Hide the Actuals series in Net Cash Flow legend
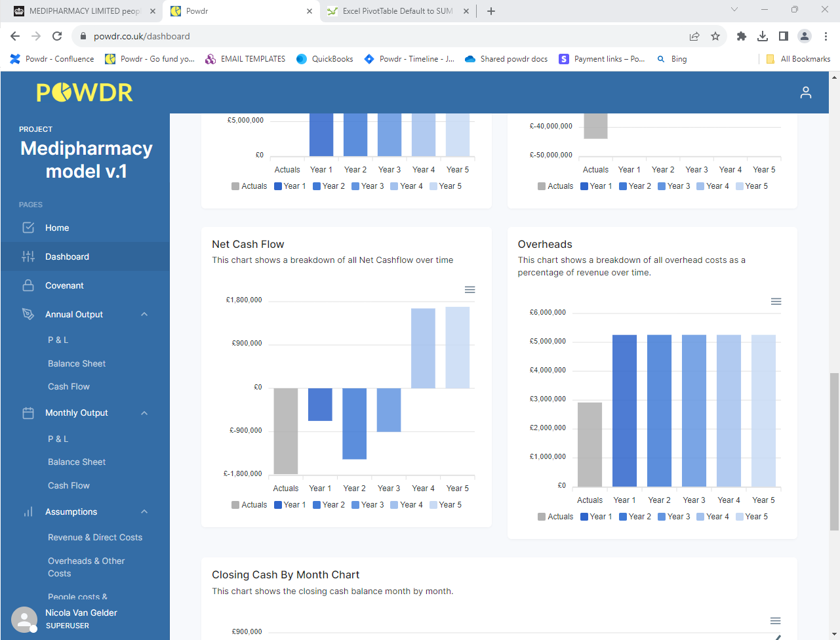 tap(249, 504)
